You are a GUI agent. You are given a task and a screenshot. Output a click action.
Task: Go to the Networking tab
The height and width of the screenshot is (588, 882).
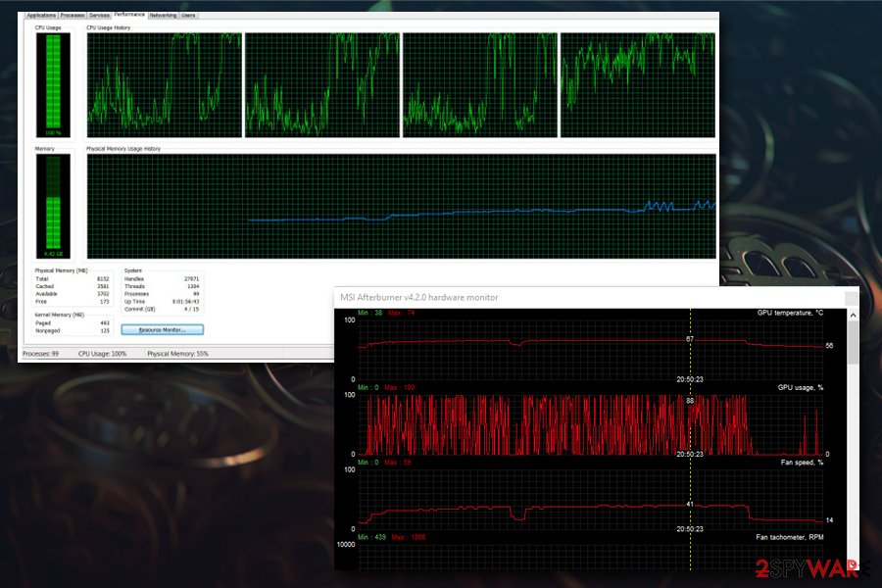pyautogui.click(x=163, y=16)
